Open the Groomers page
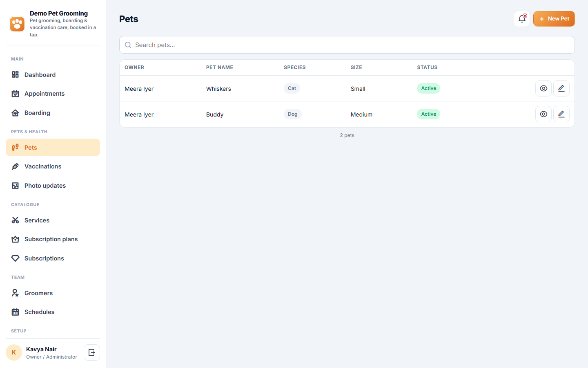Viewport: 588px width, 368px height. tap(53, 293)
